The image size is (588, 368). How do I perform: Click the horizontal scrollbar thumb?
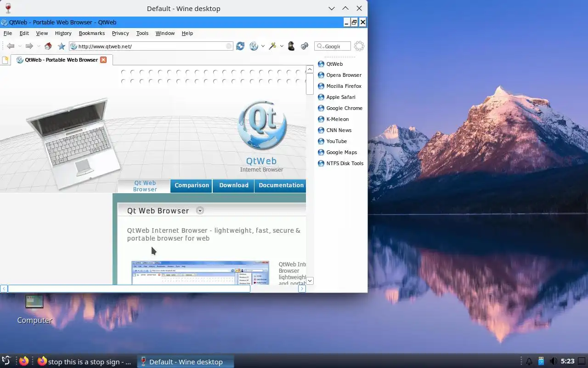[129, 288]
